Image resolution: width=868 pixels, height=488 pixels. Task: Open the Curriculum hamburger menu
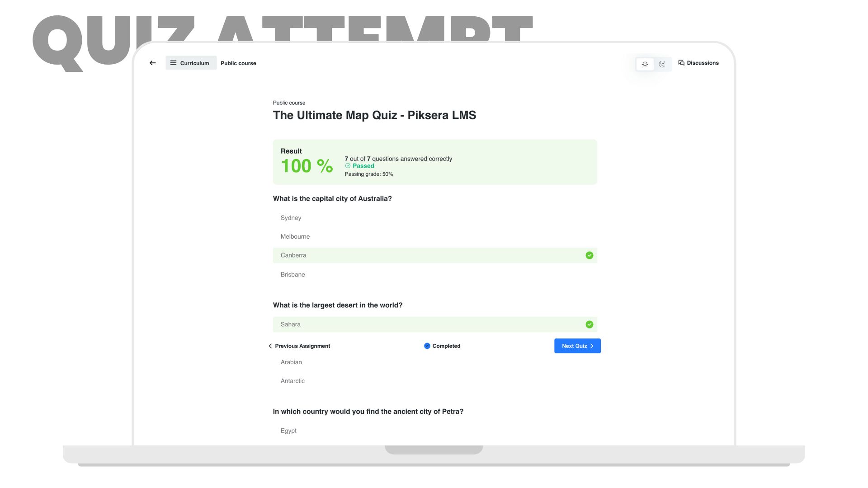[173, 63]
